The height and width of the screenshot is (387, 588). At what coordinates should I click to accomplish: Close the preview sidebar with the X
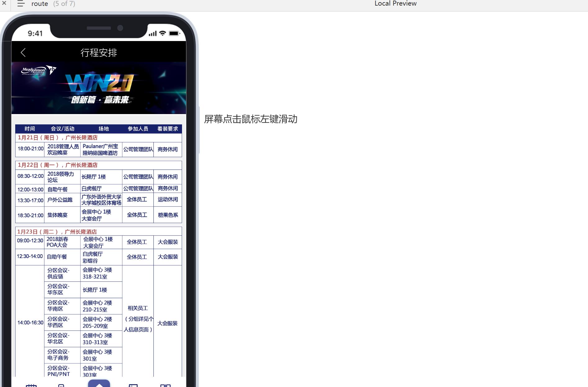[x=4, y=3]
